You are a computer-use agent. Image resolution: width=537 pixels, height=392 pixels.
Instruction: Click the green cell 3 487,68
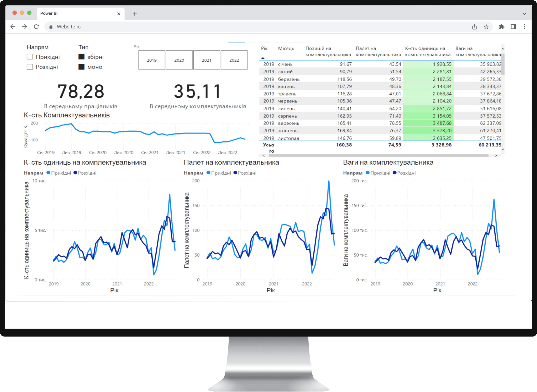428,123
